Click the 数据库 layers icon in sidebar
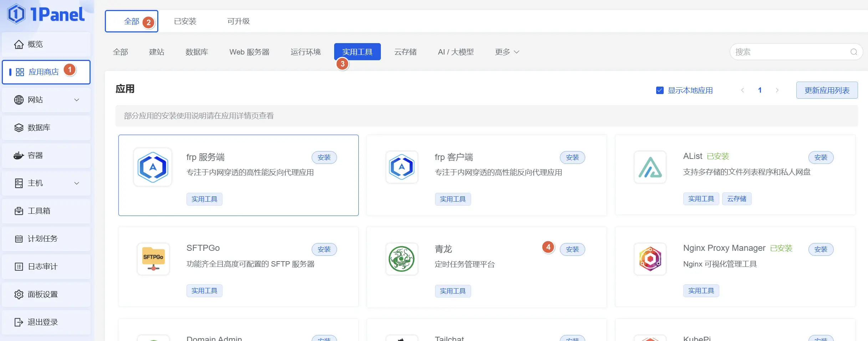 point(19,128)
